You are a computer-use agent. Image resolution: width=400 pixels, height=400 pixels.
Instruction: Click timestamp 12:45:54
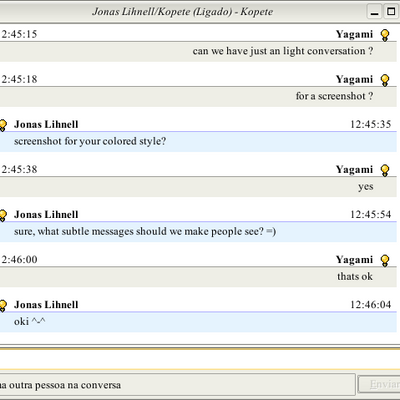(x=370, y=214)
